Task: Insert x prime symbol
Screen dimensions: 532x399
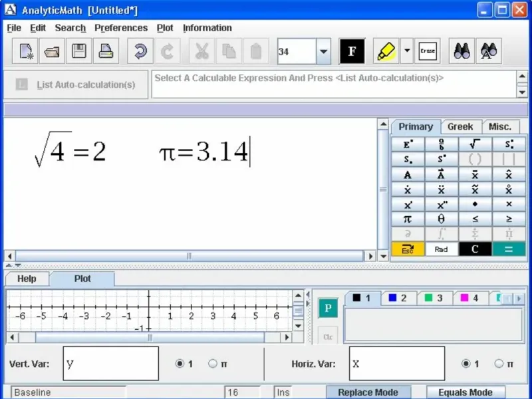Action: click(408, 204)
